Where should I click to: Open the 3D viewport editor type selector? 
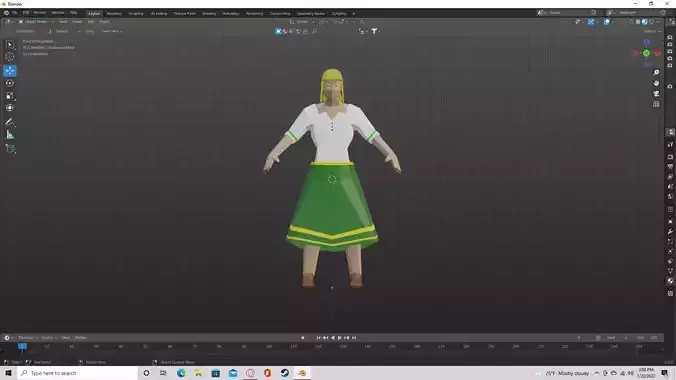[x=8, y=22]
